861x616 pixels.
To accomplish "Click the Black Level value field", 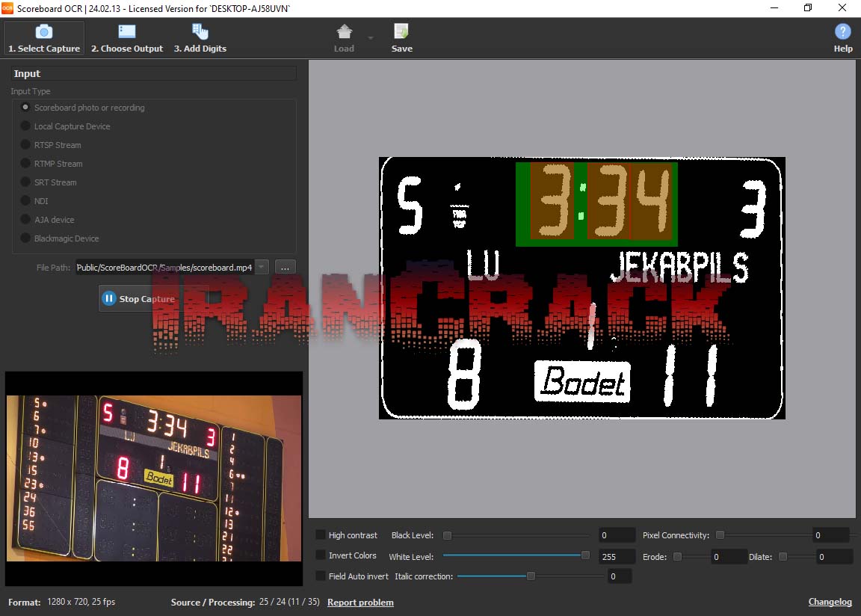I will point(616,535).
